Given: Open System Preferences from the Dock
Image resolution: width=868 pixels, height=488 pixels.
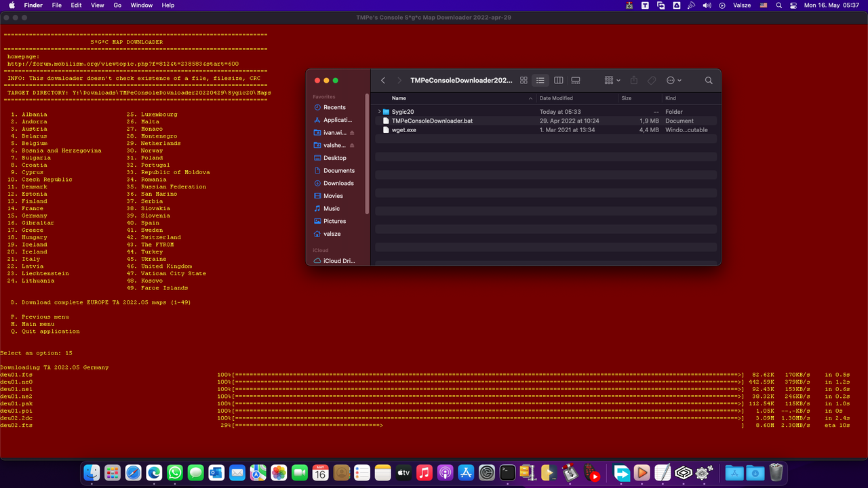Looking at the screenshot, I should pyautogui.click(x=486, y=472).
